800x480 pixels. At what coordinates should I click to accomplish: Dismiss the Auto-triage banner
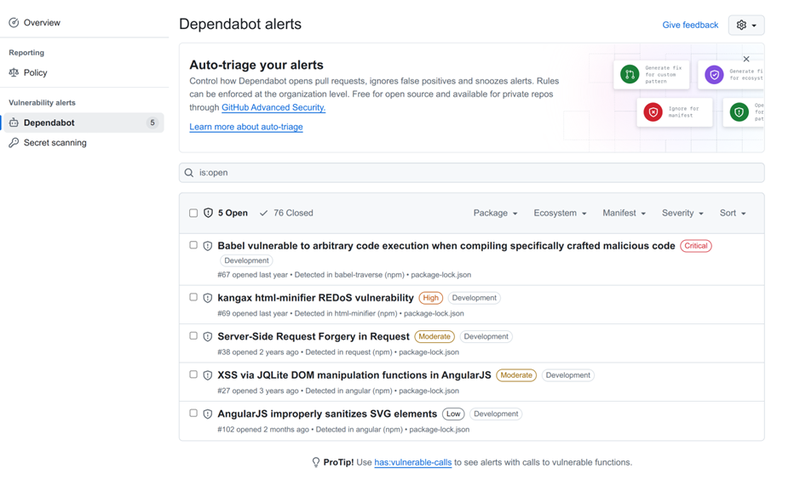pyautogui.click(x=746, y=60)
